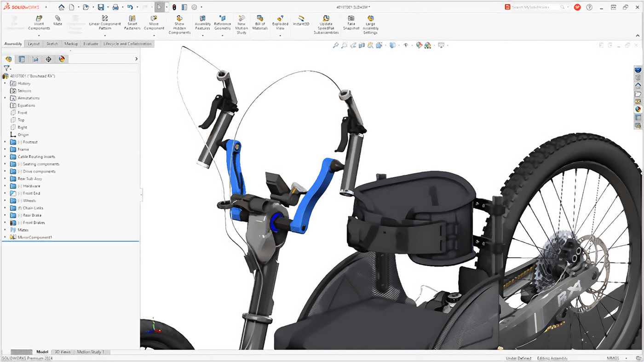The height and width of the screenshot is (362, 644).
Task: Click the Show Hidden Components icon
Action: click(x=179, y=23)
